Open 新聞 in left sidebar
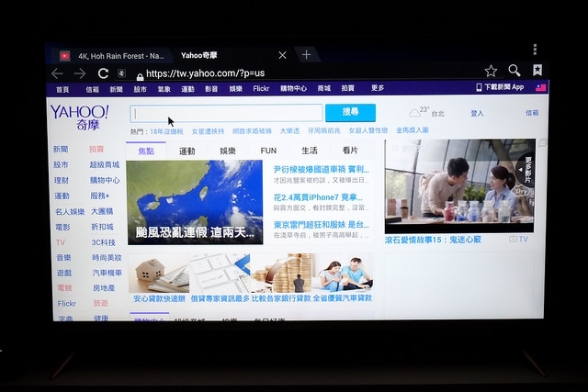This screenshot has width=588, height=392. click(61, 150)
